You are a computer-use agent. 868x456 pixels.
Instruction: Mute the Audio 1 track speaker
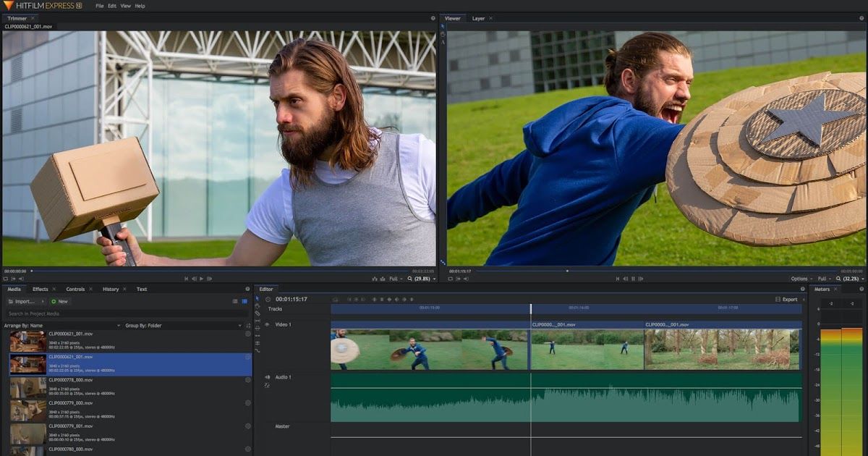pos(267,377)
